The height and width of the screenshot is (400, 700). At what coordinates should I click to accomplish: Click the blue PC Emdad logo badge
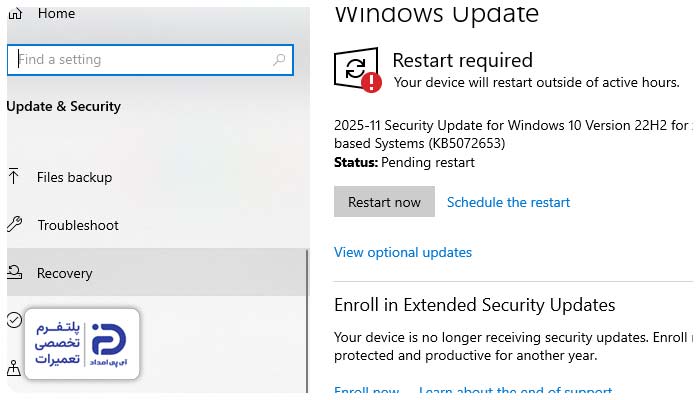point(108,343)
